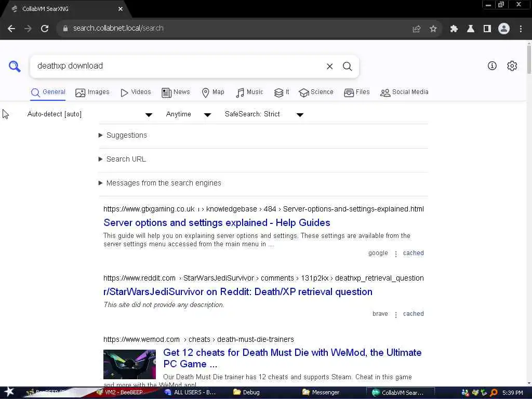Open the preferences gear icon

click(x=512, y=66)
